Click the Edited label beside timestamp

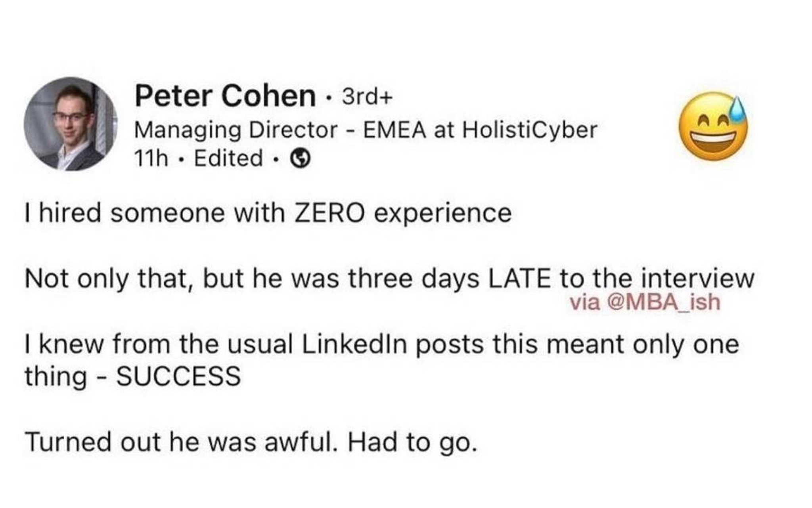(228, 158)
